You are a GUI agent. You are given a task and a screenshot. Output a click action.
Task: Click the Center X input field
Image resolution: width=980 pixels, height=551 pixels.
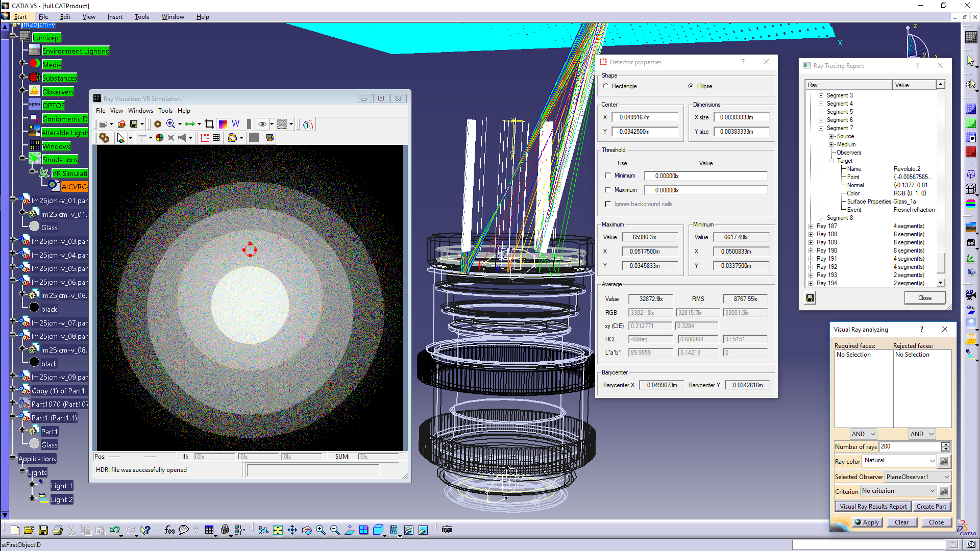tap(645, 117)
